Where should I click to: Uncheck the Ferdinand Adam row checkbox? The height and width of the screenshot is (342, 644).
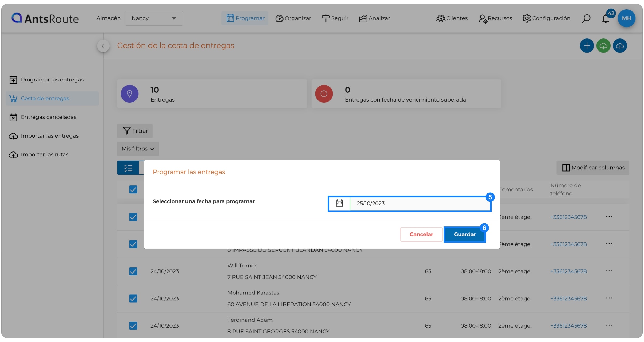point(133,326)
